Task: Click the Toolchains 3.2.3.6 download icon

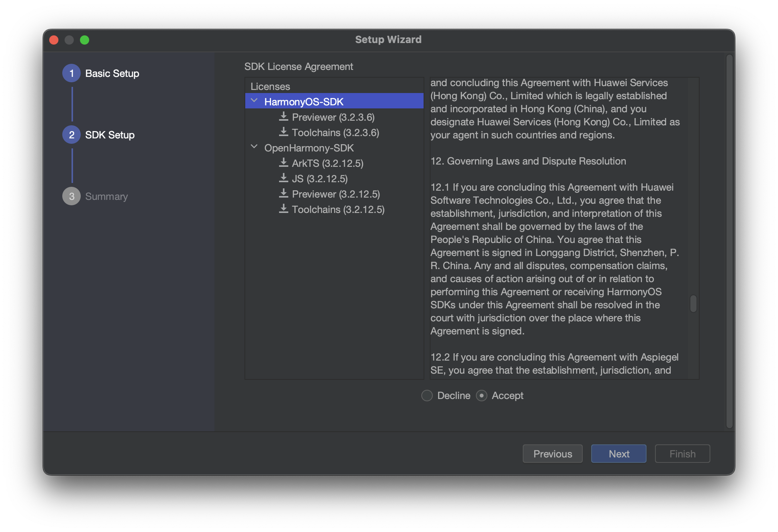Action: click(x=283, y=132)
